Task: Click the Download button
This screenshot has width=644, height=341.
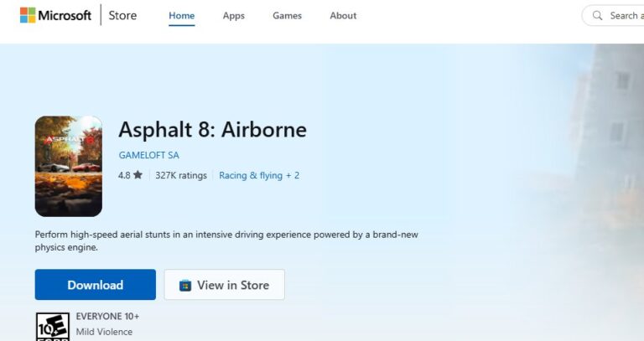Action: coord(96,284)
